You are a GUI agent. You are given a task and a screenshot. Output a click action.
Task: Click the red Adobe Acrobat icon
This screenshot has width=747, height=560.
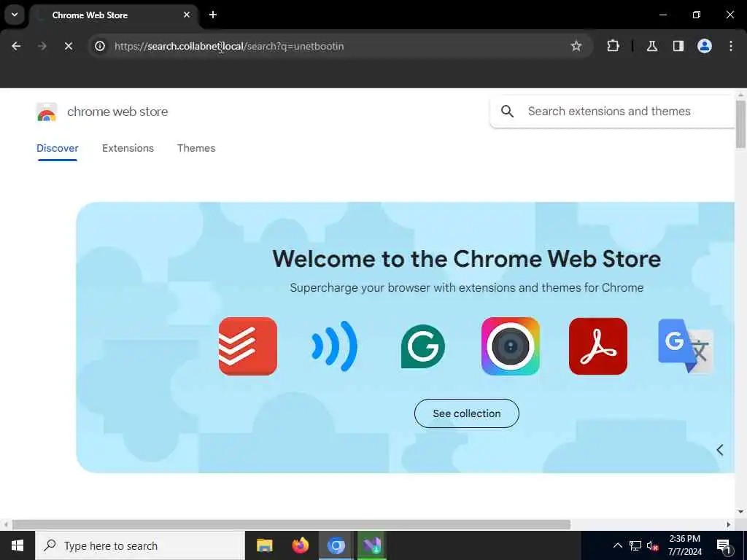click(x=598, y=346)
